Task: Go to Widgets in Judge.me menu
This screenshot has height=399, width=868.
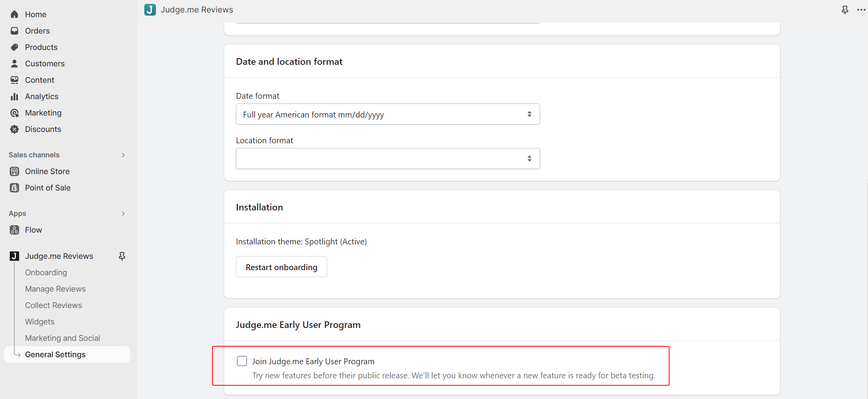Action: 39,322
